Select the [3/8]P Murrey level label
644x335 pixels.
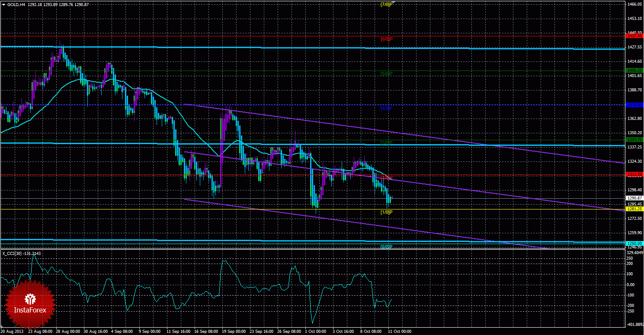point(386,143)
